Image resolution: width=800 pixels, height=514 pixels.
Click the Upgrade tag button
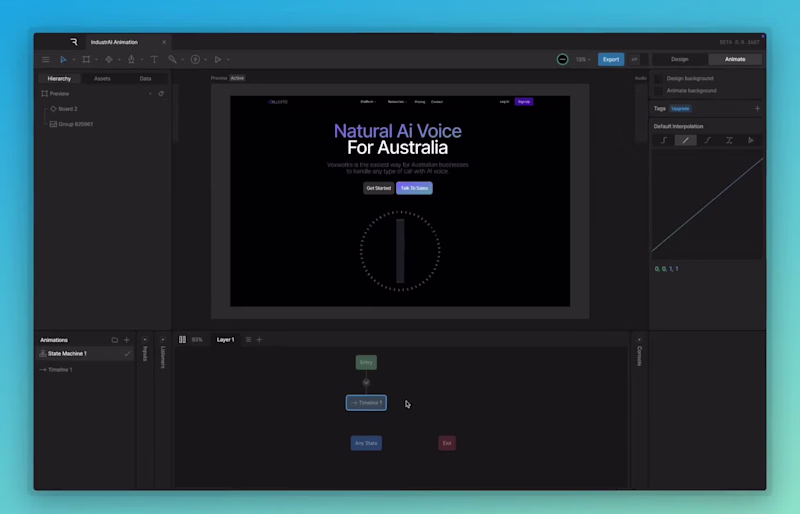point(680,109)
